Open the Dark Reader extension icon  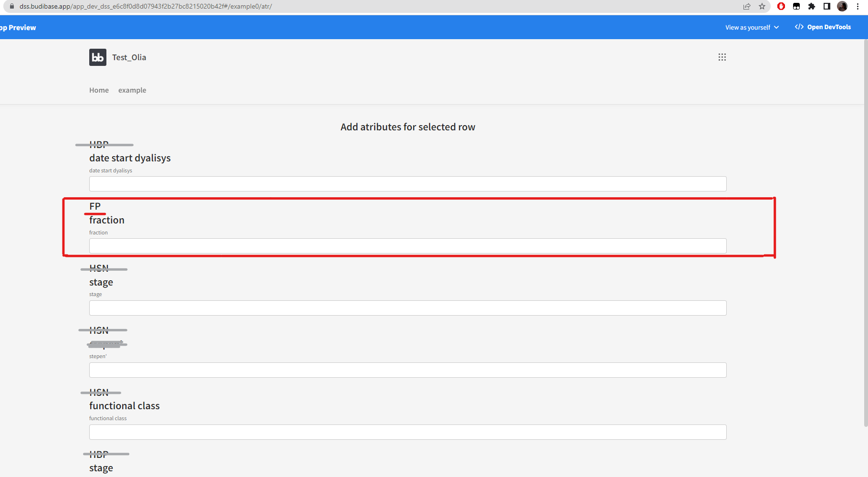click(x=796, y=6)
